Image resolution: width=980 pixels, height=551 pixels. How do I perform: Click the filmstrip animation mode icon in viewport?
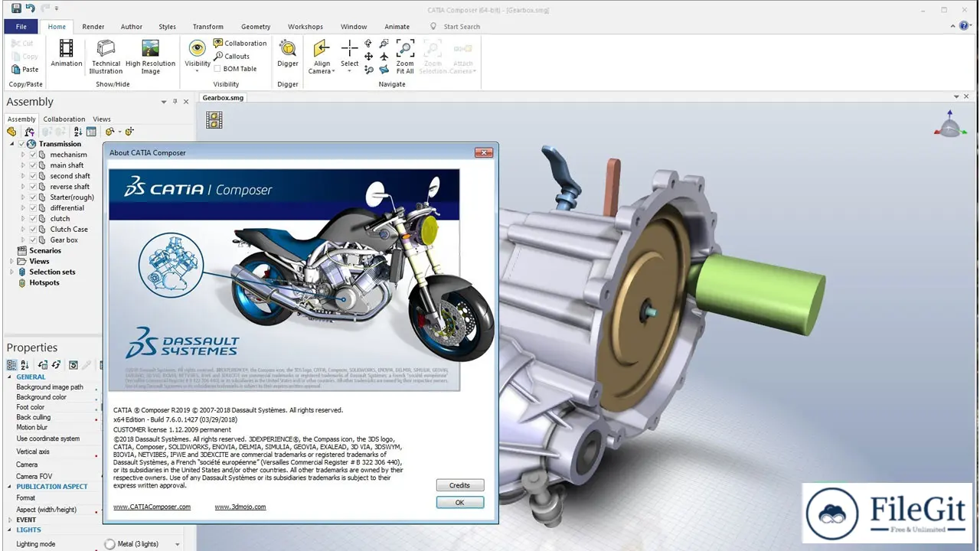(214, 119)
